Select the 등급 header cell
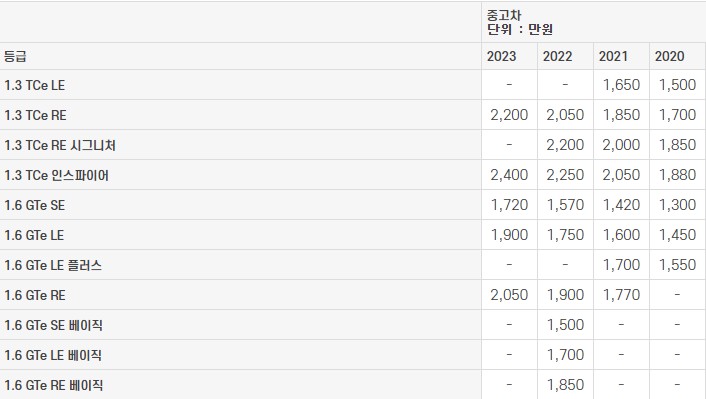This screenshot has width=706, height=399. (15, 56)
